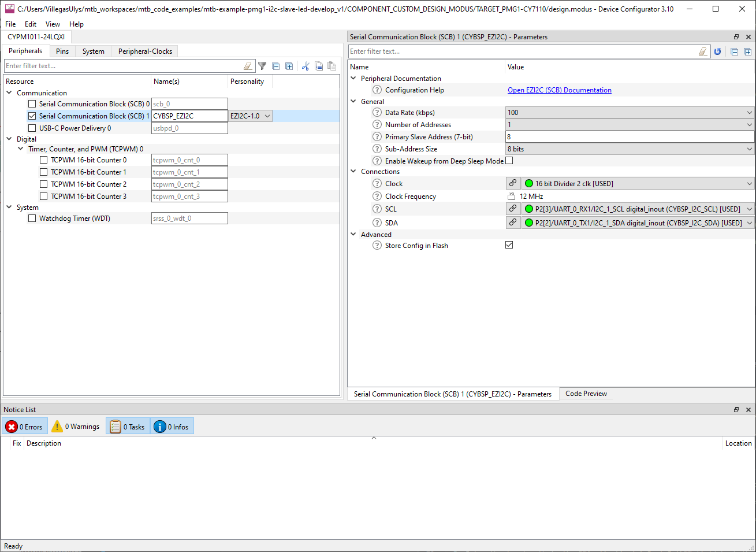The height and width of the screenshot is (552, 756).
Task: Click the Copy icon in Peripherals toolbar
Action: point(319,66)
